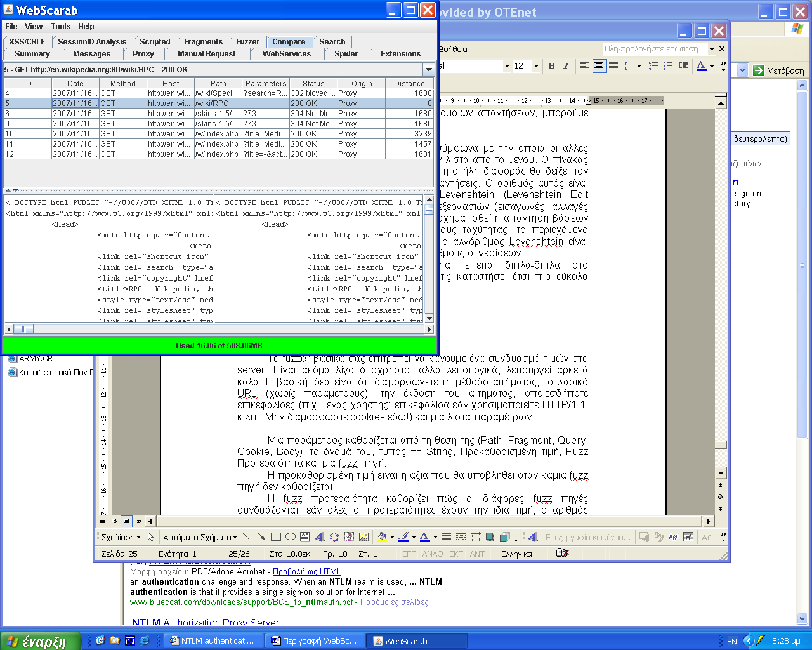Open Manual Request tab in WebScarab
The image size is (812, 650).
tap(206, 54)
